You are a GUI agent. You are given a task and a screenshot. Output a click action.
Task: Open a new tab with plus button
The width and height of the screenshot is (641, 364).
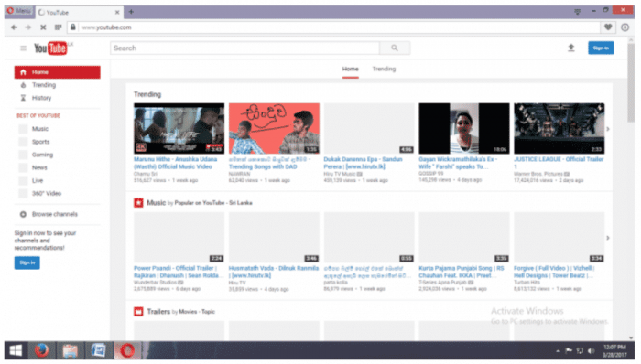point(131,12)
